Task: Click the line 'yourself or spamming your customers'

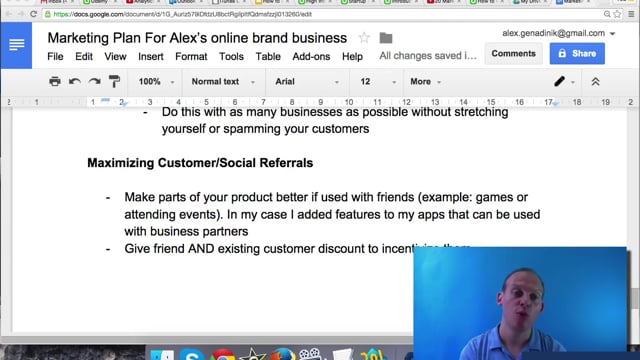Action: (x=265, y=129)
